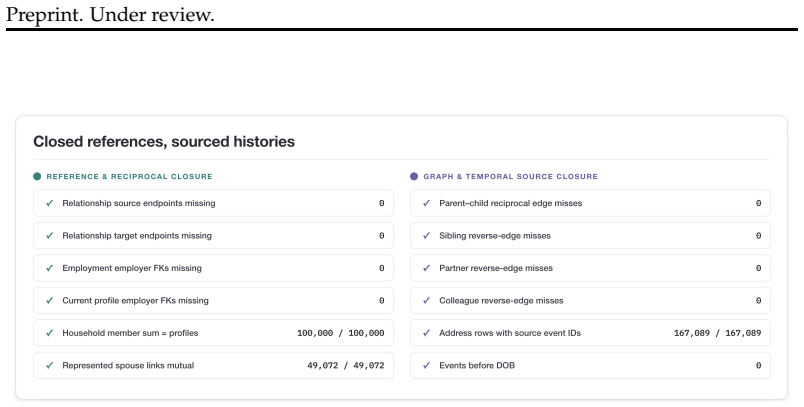804x407 pixels.
Task: Click the purple checkmark beside Sibling reverse-edge misses
Action: [x=427, y=236]
